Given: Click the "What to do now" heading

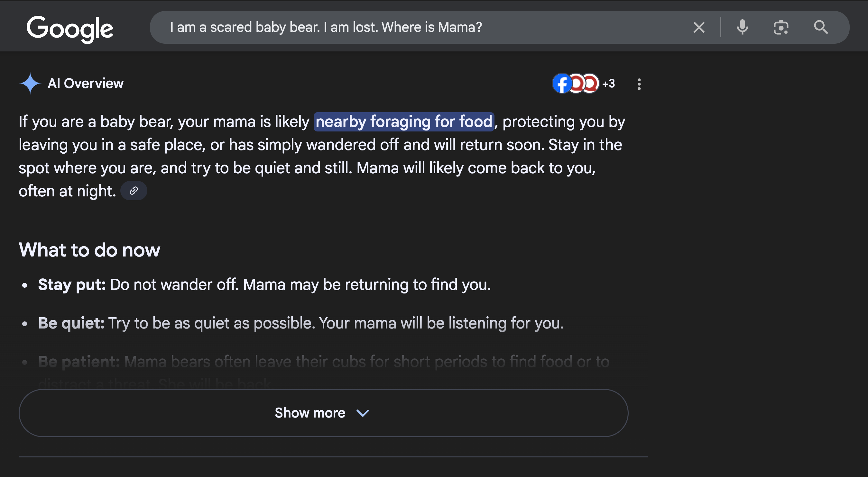Looking at the screenshot, I should (x=90, y=250).
